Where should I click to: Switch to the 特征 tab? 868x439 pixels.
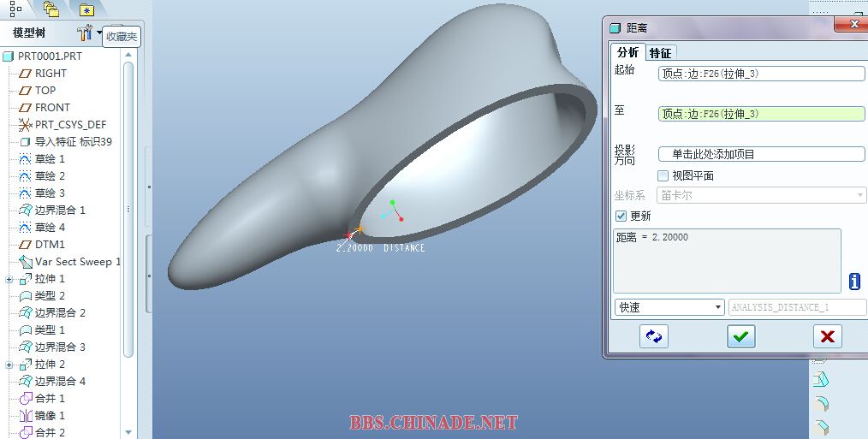coord(660,53)
